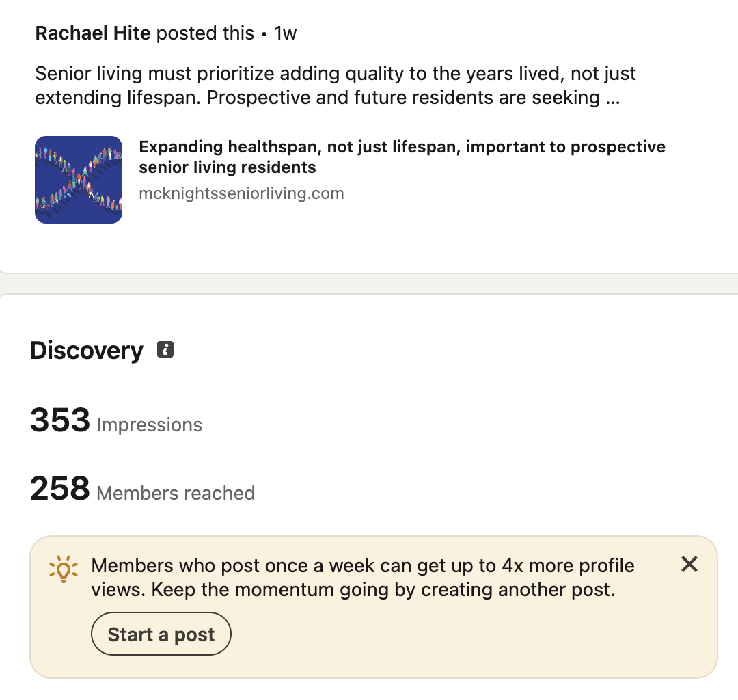Open Rachael Hite's profile name link
The width and height of the screenshot is (738, 700).
point(93,33)
